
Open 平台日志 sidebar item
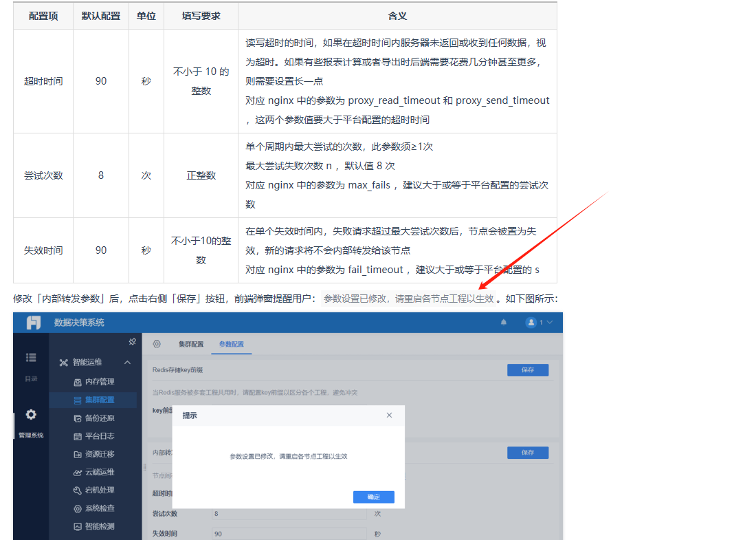(99, 436)
